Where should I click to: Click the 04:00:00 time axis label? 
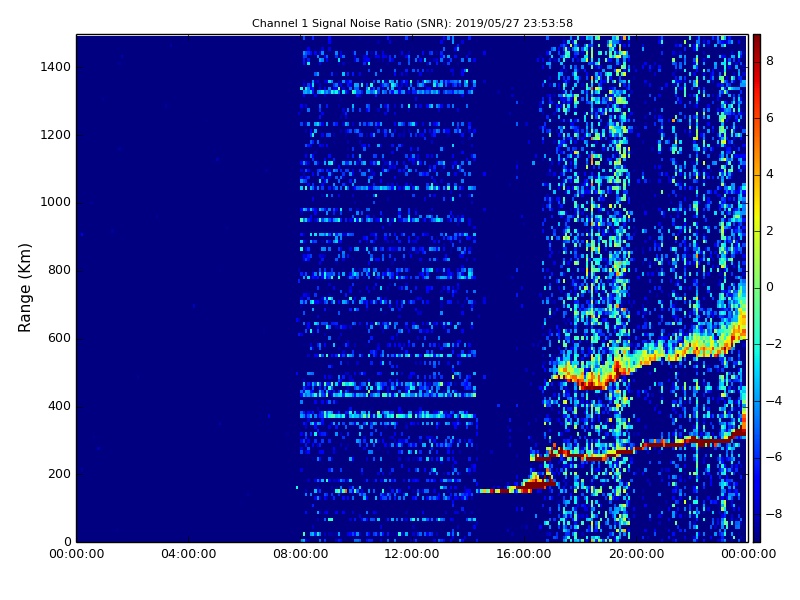[189, 554]
